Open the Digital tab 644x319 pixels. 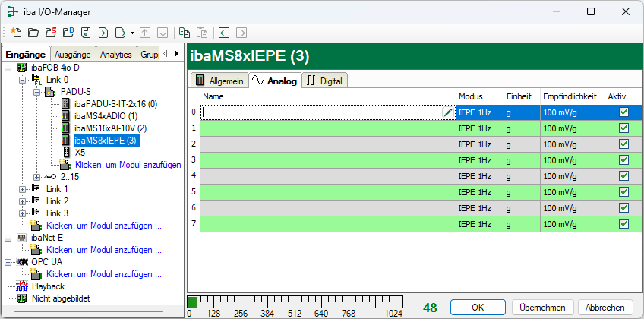pyautogui.click(x=325, y=81)
